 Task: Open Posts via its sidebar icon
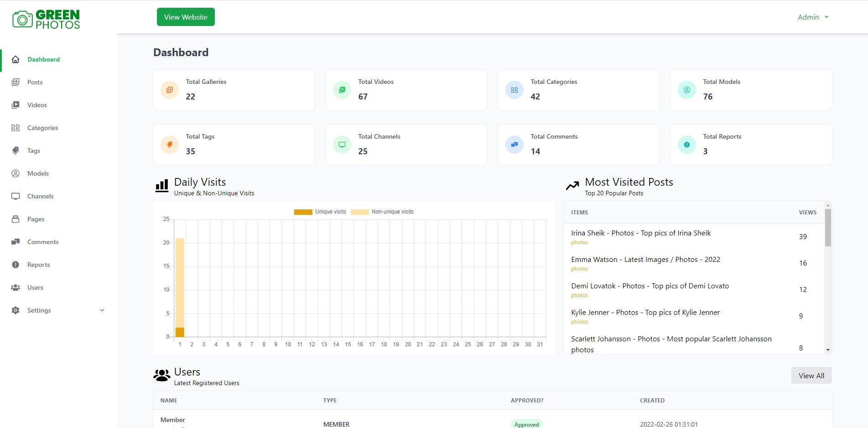[16, 82]
